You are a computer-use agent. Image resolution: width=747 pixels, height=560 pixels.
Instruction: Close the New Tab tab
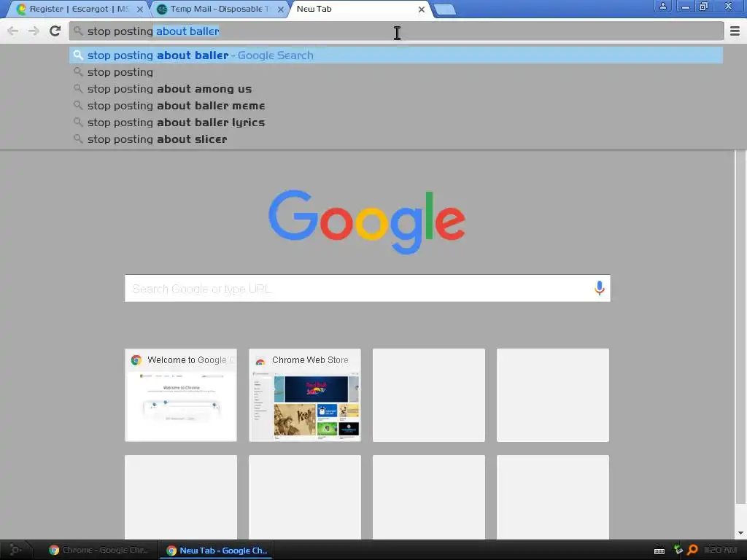(x=421, y=9)
